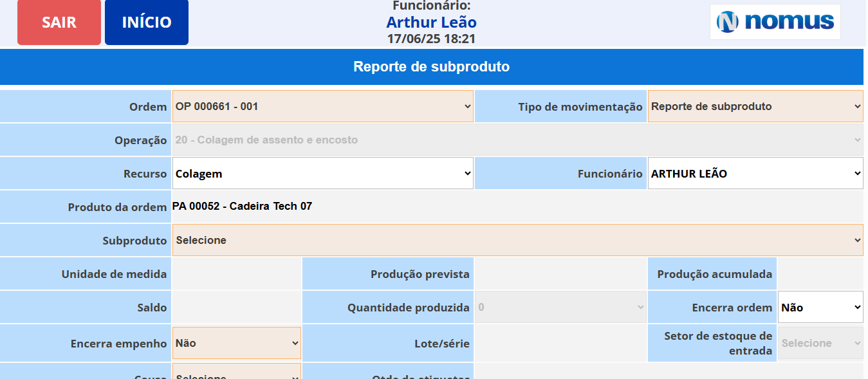Click the Reporte de subproduto header bar
868x379 pixels.
432,67
